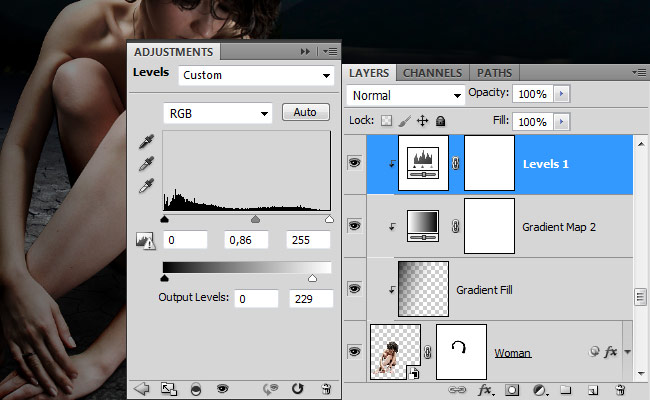The width and height of the screenshot is (650, 400).
Task: Click the reset to defaults icon in Adjustments
Action: click(297, 388)
